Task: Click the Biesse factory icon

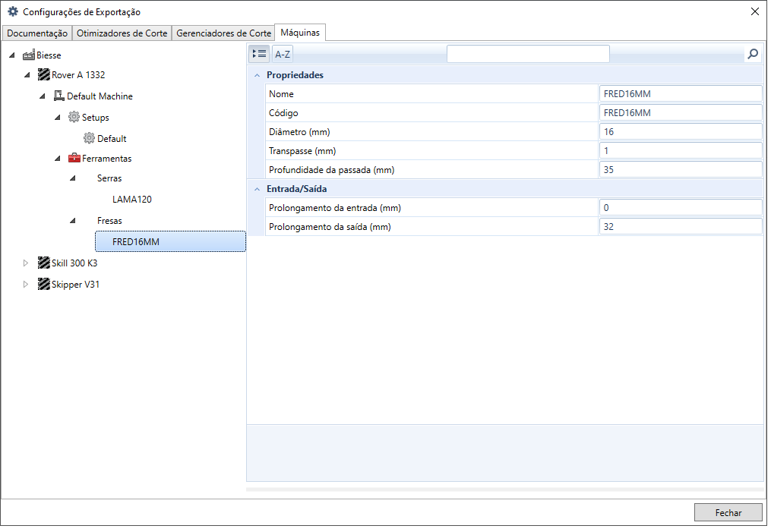Action: coord(29,55)
